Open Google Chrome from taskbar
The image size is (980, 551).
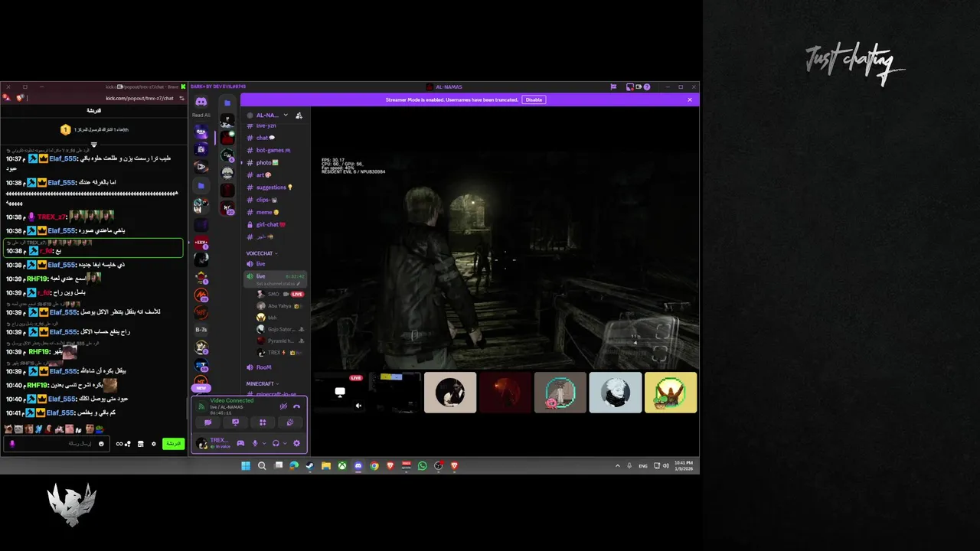coord(374,465)
